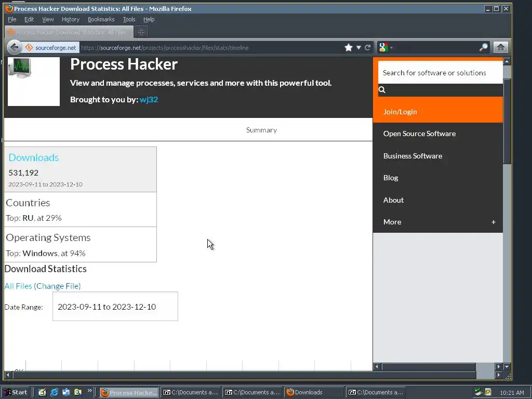
Task: Click the Top: Windows, at 94% text
Action: [x=46, y=254]
